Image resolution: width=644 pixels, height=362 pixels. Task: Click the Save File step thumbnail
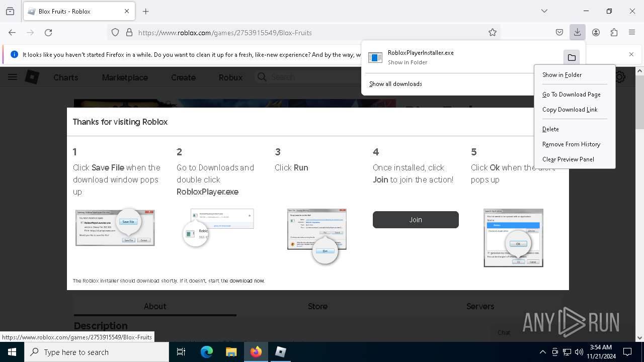[x=115, y=228]
